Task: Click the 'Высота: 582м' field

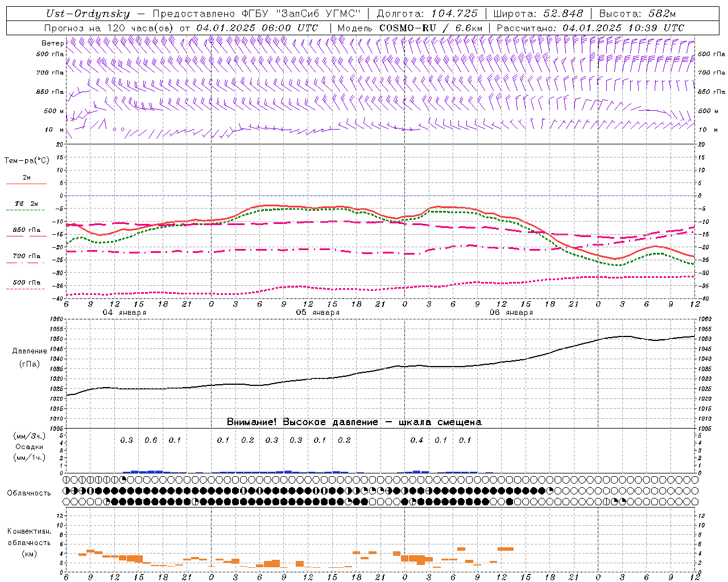Action: [x=638, y=14]
